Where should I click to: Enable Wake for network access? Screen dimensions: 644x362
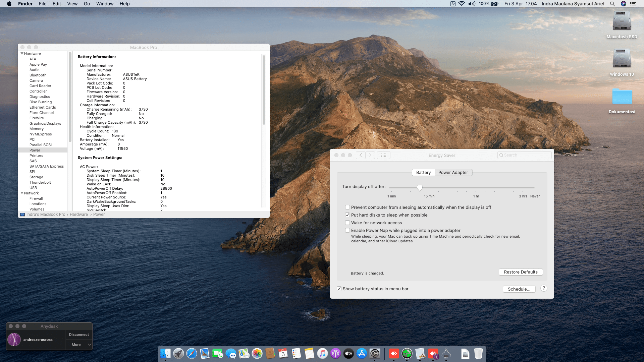pyautogui.click(x=347, y=223)
